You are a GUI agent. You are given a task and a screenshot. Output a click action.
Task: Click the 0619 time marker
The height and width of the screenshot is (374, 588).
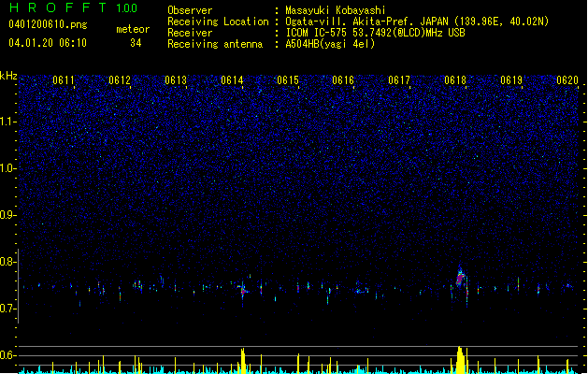coord(511,80)
